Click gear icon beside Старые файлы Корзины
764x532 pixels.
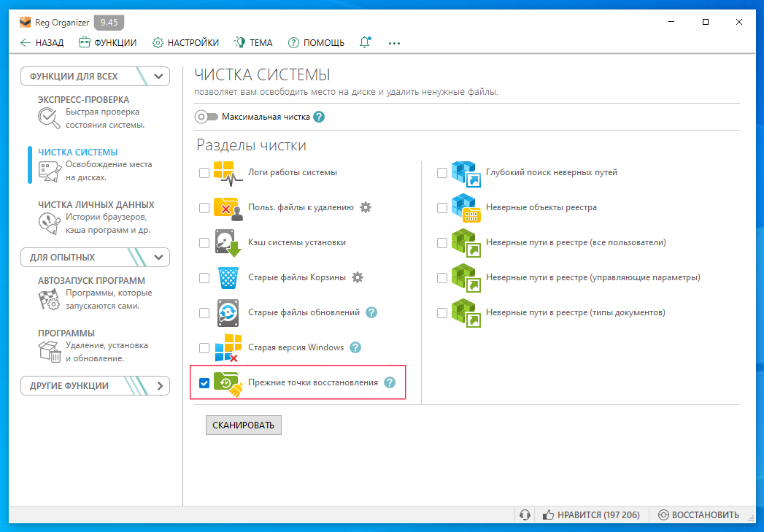point(358,277)
